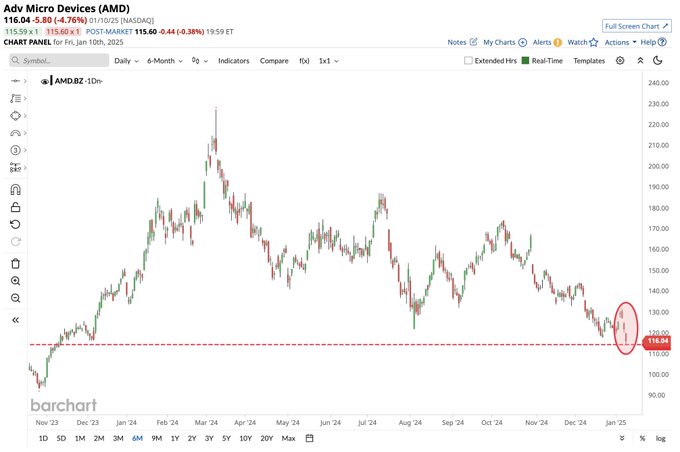The height and width of the screenshot is (452, 680).
Task: Undo the last chart action
Action: (15, 224)
